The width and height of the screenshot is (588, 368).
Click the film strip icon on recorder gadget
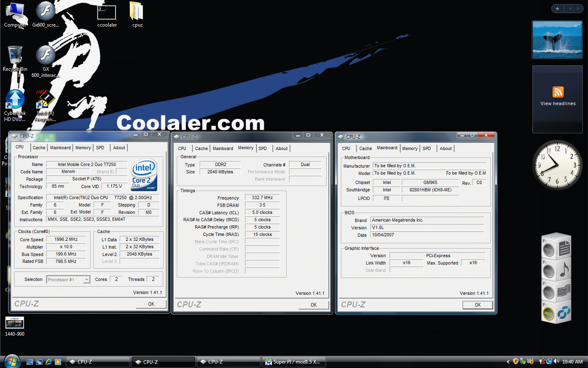click(564, 291)
